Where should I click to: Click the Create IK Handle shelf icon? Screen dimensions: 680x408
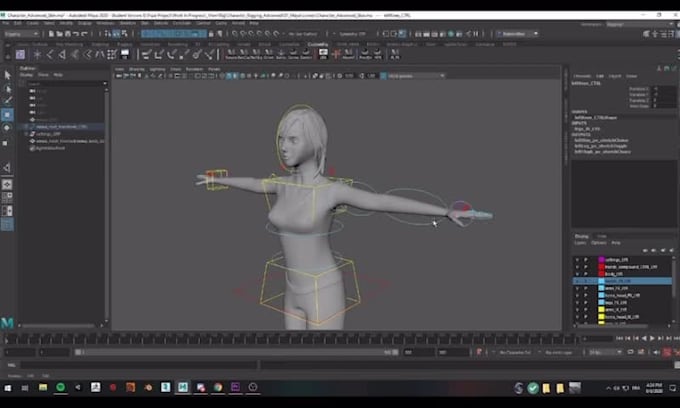(62, 54)
